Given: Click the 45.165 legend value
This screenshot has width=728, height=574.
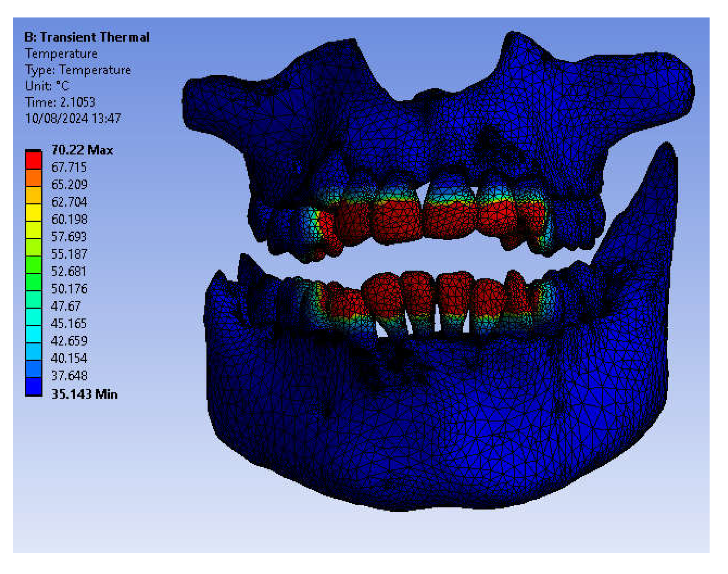Looking at the screenshot, I should pyautogui.click(x=69, y=324).
